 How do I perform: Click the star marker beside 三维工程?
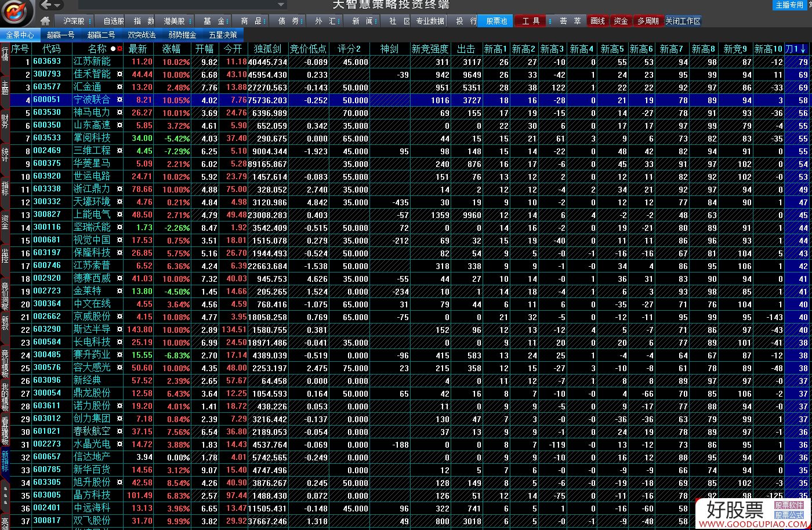click(x=119, y=151)
